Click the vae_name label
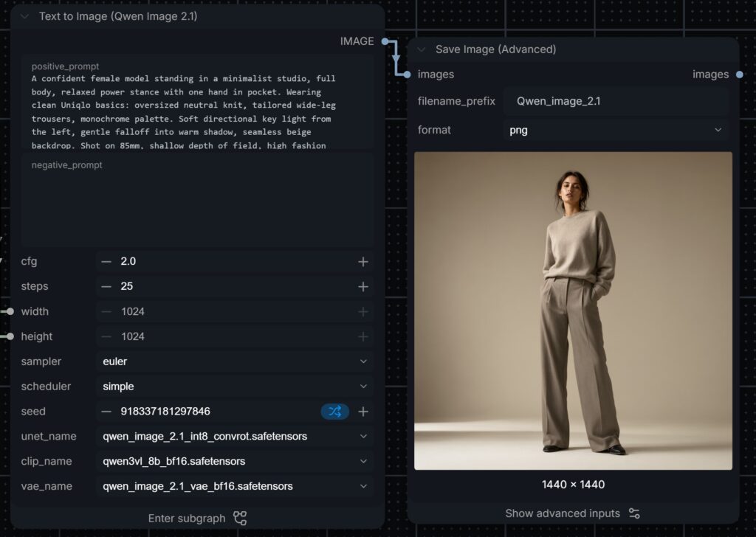Image resolution: width=756 pixels, height=537 pixels. (47, 486)
